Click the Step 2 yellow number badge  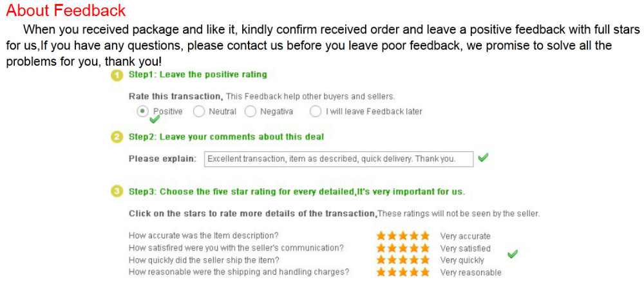click(117, 137)
